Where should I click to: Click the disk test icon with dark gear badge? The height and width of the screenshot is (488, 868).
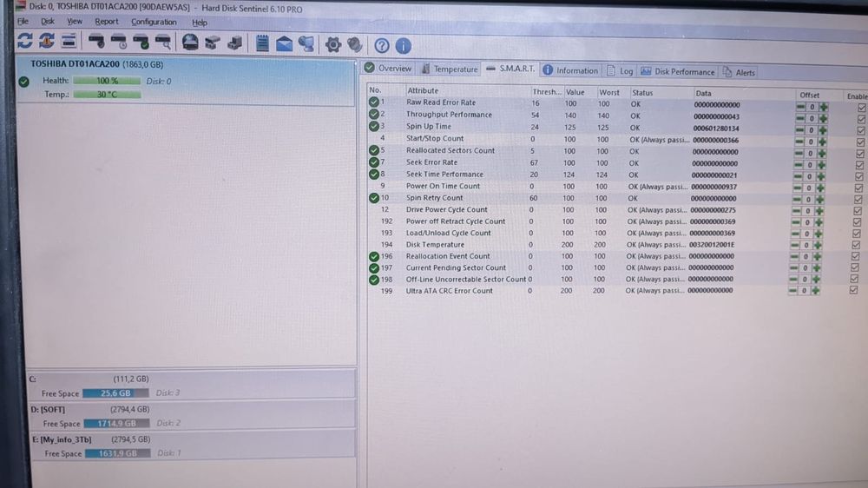97,41
